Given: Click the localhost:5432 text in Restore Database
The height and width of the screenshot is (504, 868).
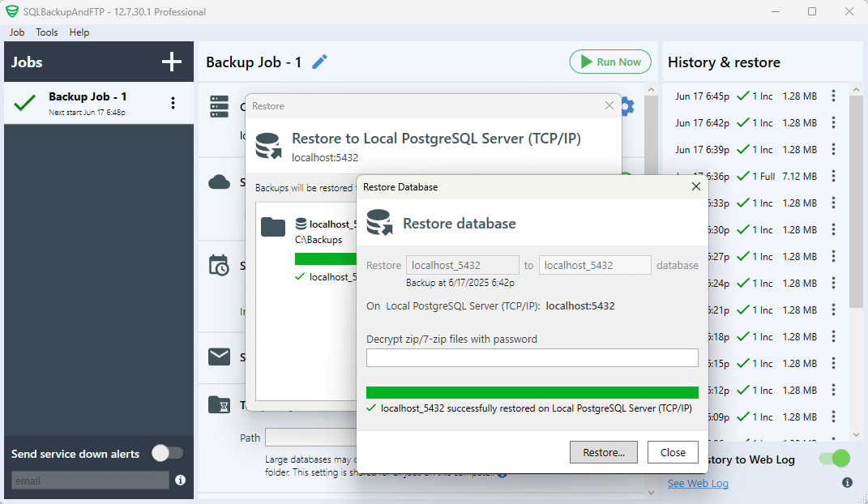Looking at the screenshot, I should [x=580, y=306].
